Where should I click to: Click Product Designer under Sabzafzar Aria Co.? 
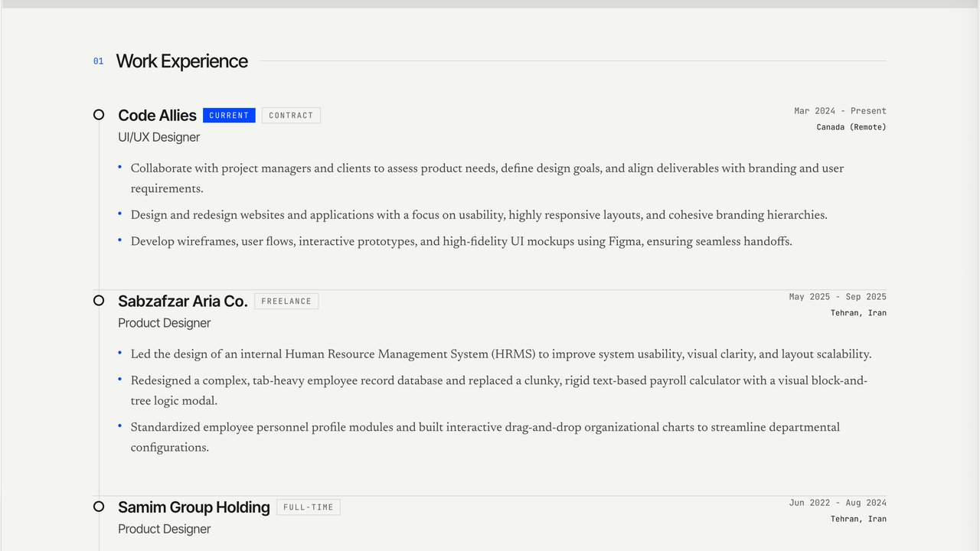tap(164, 323)
